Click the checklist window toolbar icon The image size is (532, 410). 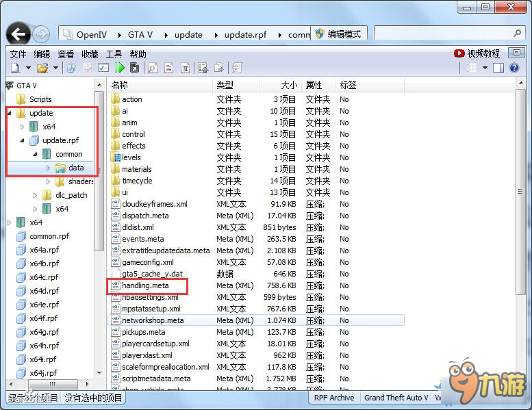point(103,68)
